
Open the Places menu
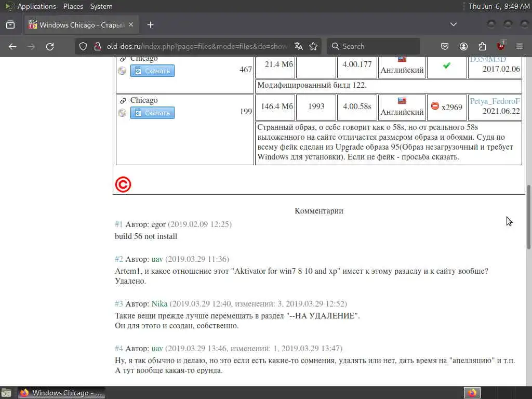[73, 6]
